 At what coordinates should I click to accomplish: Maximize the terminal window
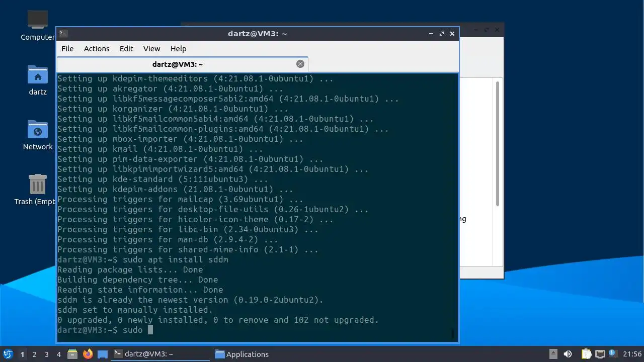point(442,34)
